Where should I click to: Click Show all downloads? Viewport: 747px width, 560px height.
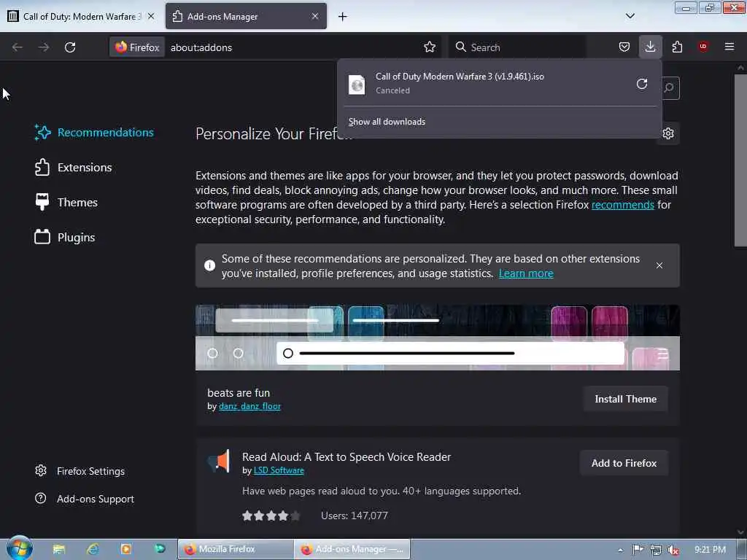click(x=387, y=122)
